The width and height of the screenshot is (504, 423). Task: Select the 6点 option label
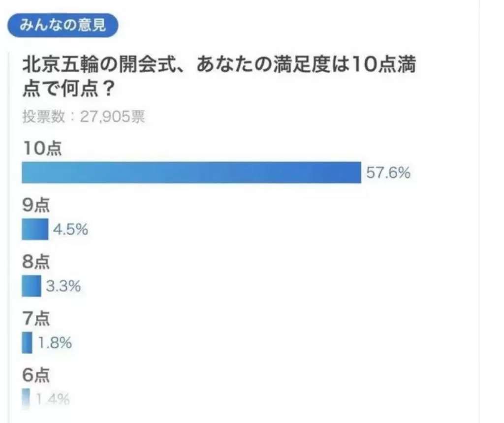[x=35, y=375]
